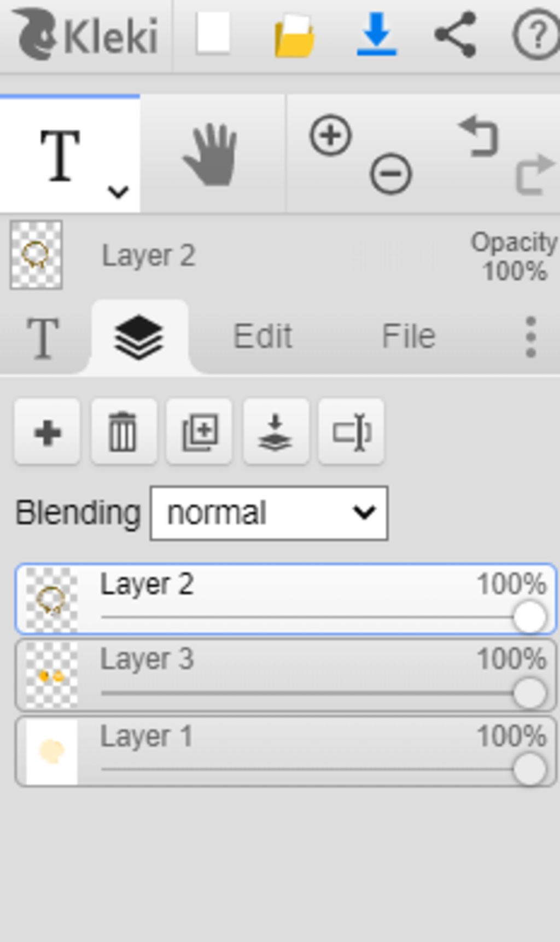Duplicate the current layer
The height and width of the screenshot is (942, 560).
point(199,432)
